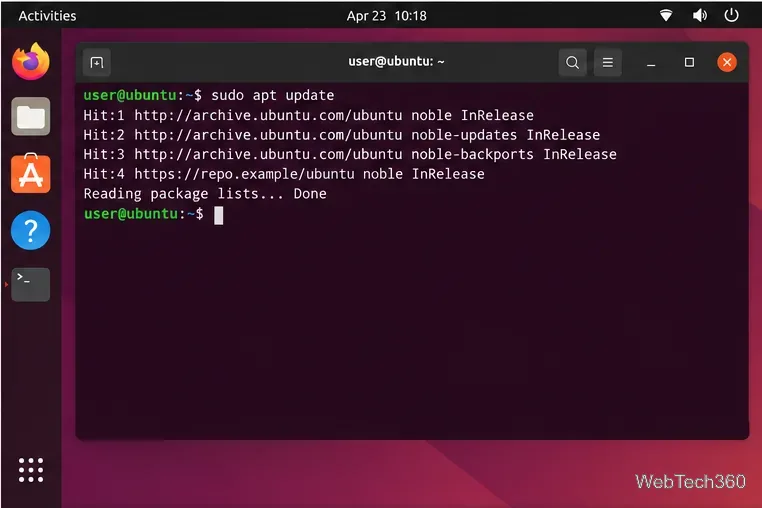Open the terminal search tool
This screenshot has height=508, width=762.
572,62
